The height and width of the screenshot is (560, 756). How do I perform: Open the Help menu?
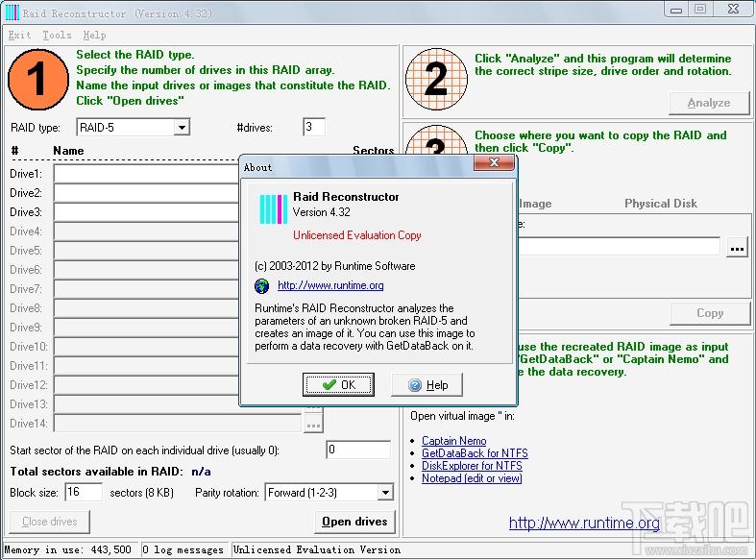tap(93, 35)
